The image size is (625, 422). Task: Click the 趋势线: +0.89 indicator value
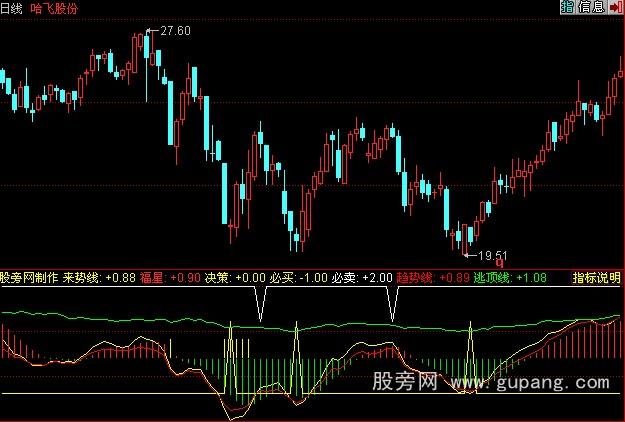tap(433, 278)
